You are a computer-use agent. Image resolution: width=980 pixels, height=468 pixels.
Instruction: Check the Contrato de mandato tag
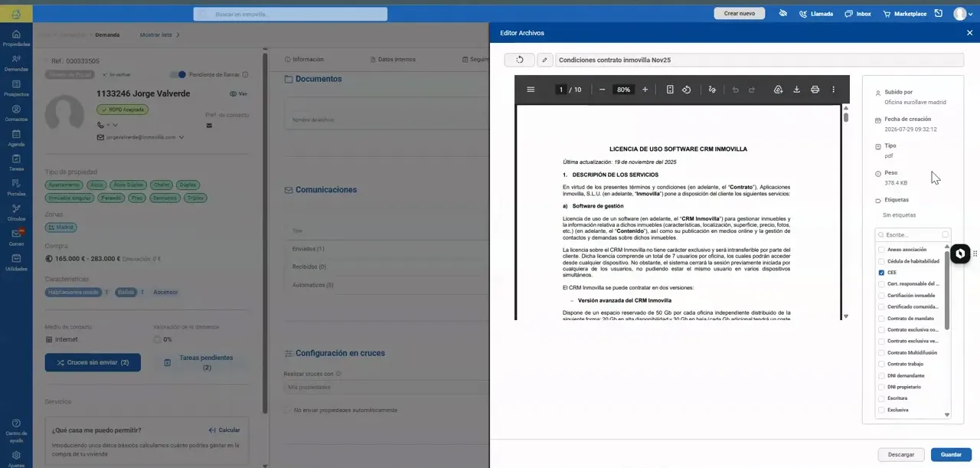pyautogui.click(x=881, y=319)
